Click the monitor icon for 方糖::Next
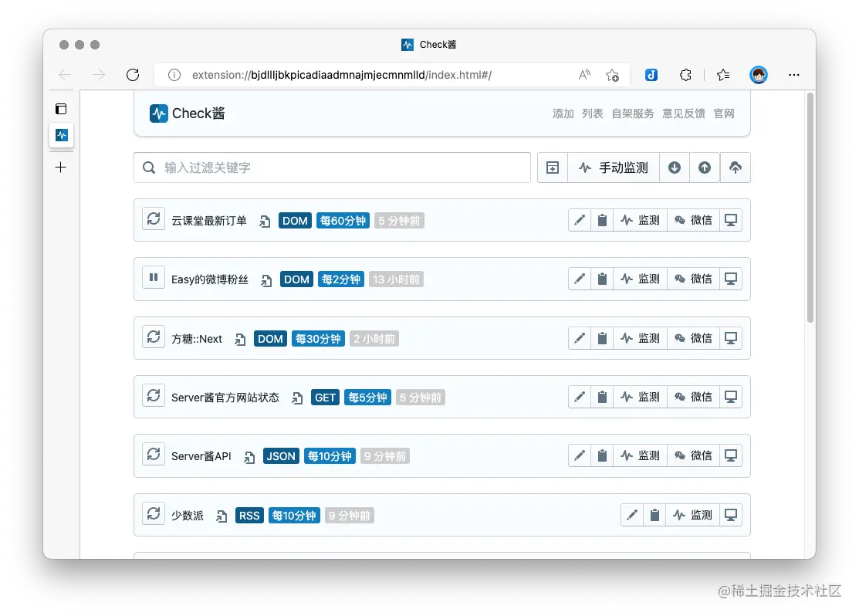The height and width of the screenshot is (616, 859). click(x=731, y=338)
